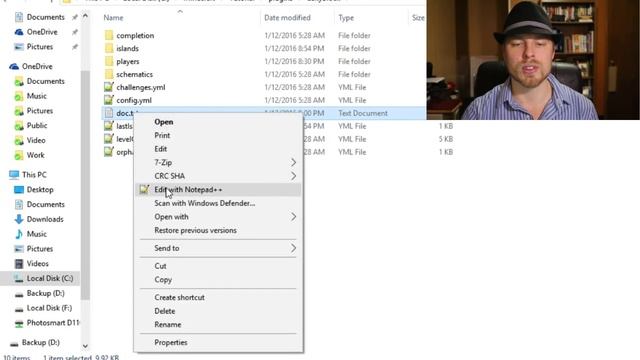Click the This PC monitor icon
The height and width of the screenshot is (360, 640).
point(14,175)
